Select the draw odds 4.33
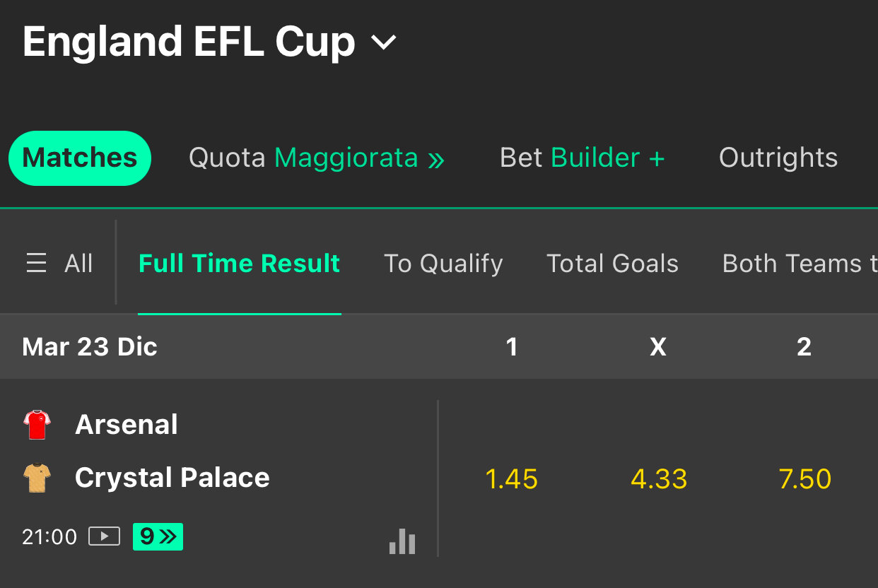 click(x=659, y=479)
